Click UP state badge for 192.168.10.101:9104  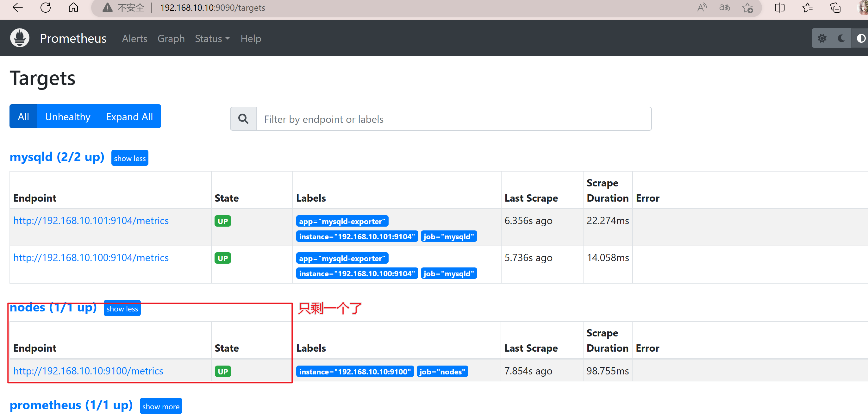click(x=223, y=221)
